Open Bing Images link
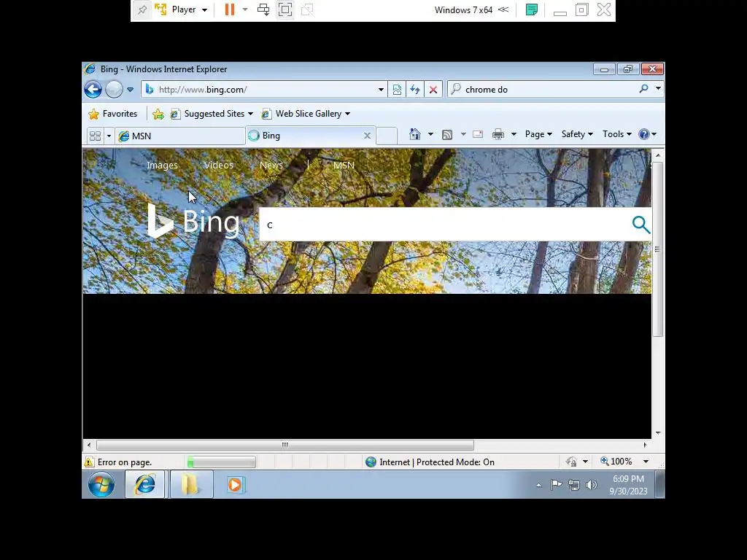 point(163,166)
